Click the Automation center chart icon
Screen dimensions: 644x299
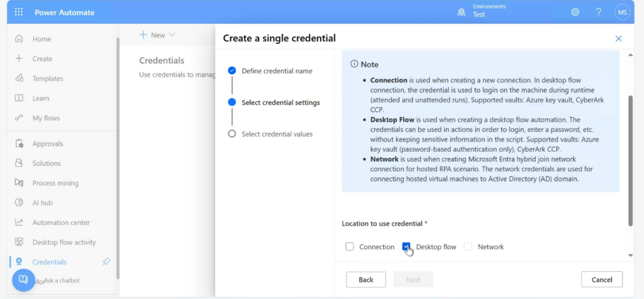point(19,222)
